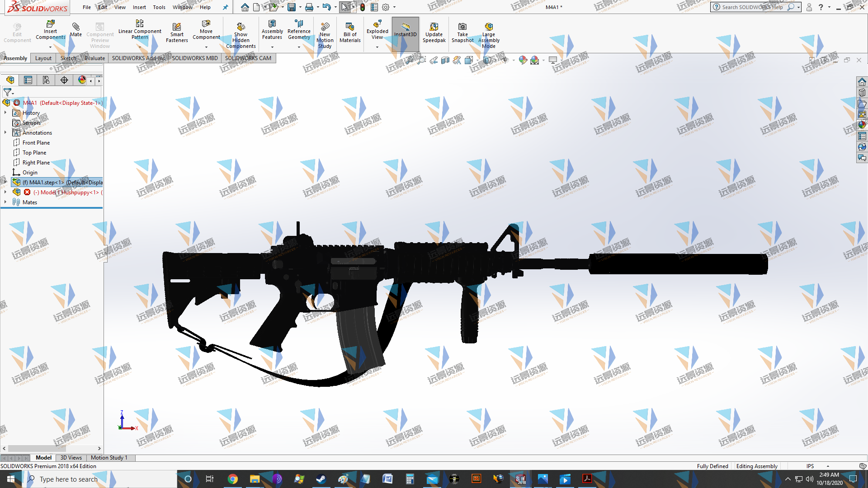
Task: Select the DimXpertManager crosshair tab
Action: click(64, 80)
